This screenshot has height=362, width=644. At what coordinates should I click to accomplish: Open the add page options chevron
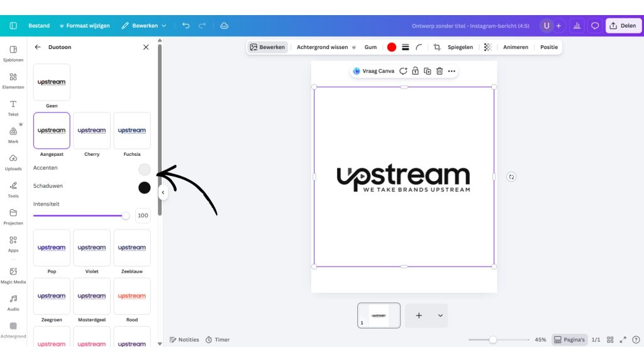440,315
